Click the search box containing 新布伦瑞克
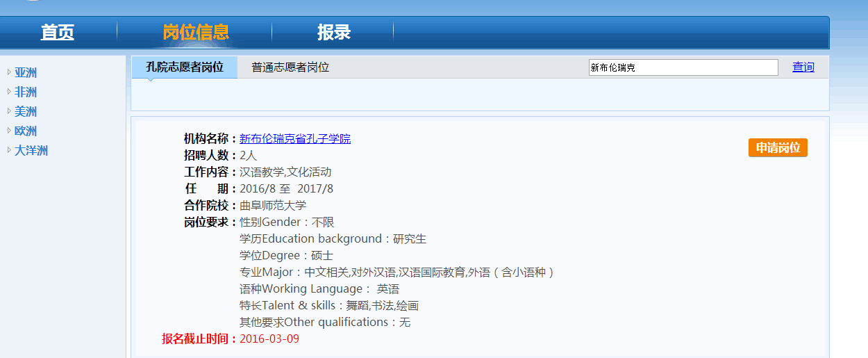 pos(683,67)
